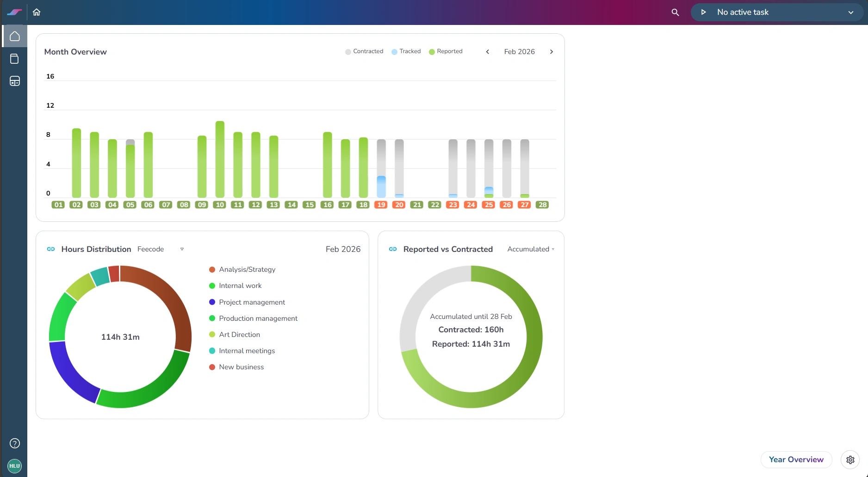Click the link icon beside Hours Distribution
Image resolution: width=868 pixels, height=477 pixels.
pyautogui.click(x=51, y=249)
